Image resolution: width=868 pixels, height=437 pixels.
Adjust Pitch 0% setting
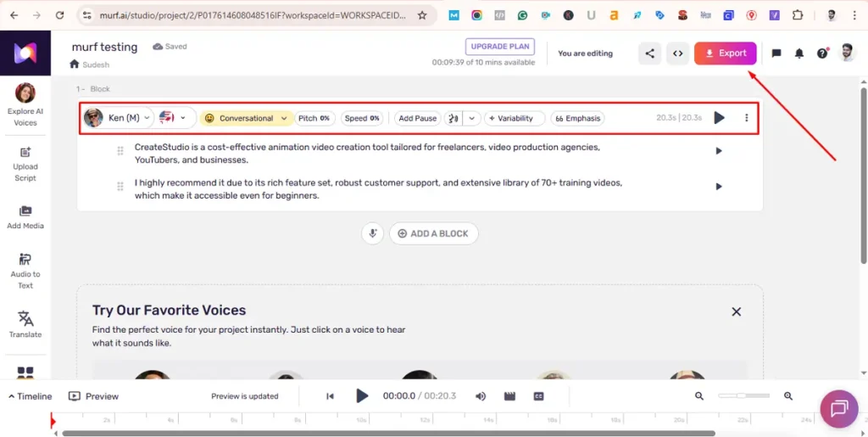[314, 118]
